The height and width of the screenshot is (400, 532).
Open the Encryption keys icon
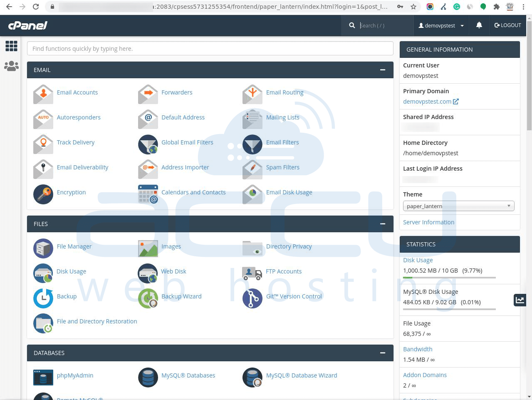tap(43, 194)
